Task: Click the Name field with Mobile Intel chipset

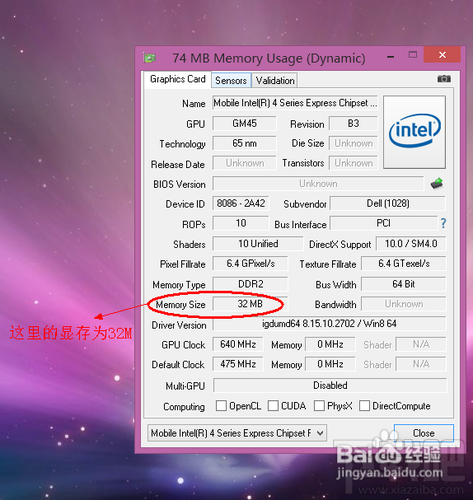Action: [x=295, y=103]
